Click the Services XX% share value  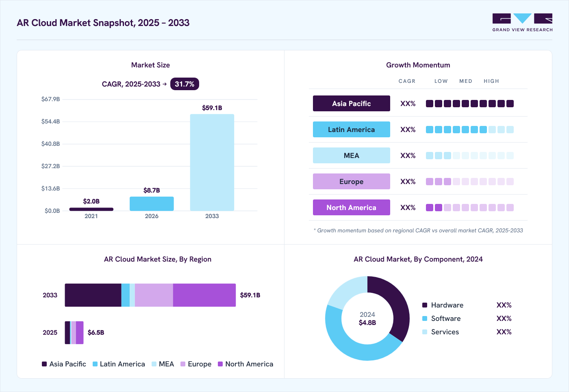[504, 332]
